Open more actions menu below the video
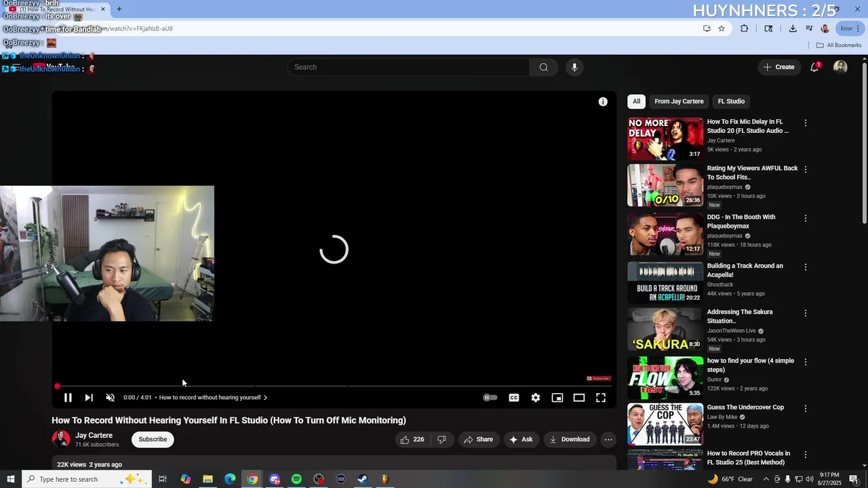This screenshot has height=488, width=868. coord(608,439)
